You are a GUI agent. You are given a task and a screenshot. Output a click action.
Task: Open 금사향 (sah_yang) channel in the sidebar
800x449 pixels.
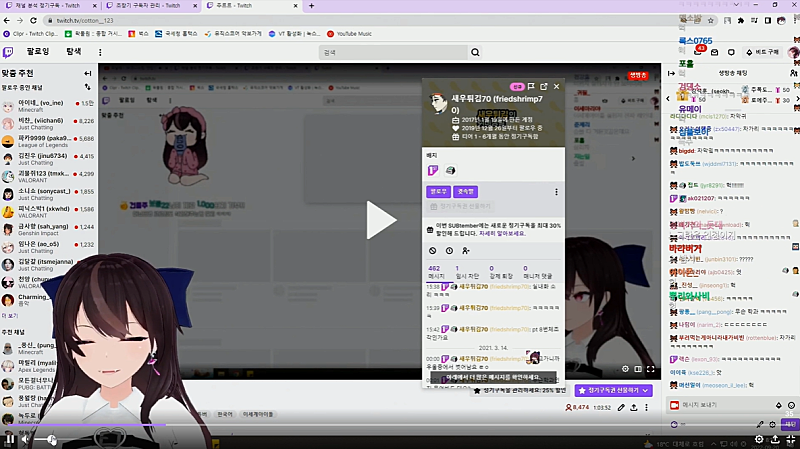[48, 229]
